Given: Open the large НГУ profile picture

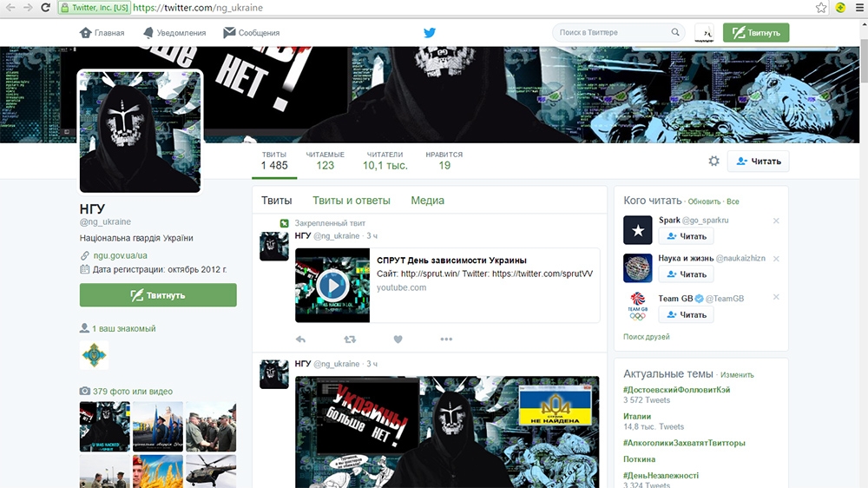Looking at the screenshot, I should (140, 132).
